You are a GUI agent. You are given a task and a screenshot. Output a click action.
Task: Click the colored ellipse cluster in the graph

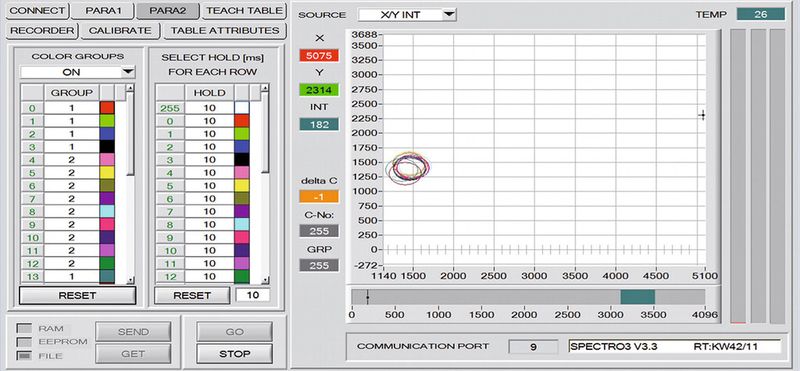click(x=407, y=168)
